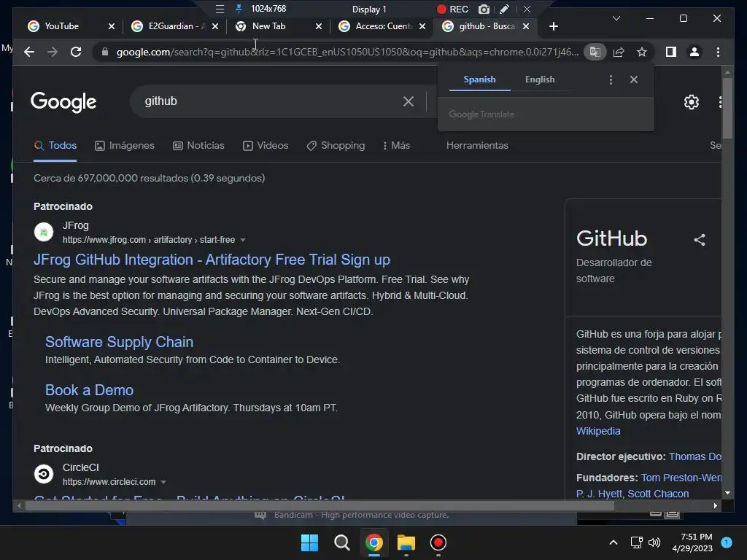747x560 pixels.
Task: Open a new browser tab
Action: coord(553,26)
